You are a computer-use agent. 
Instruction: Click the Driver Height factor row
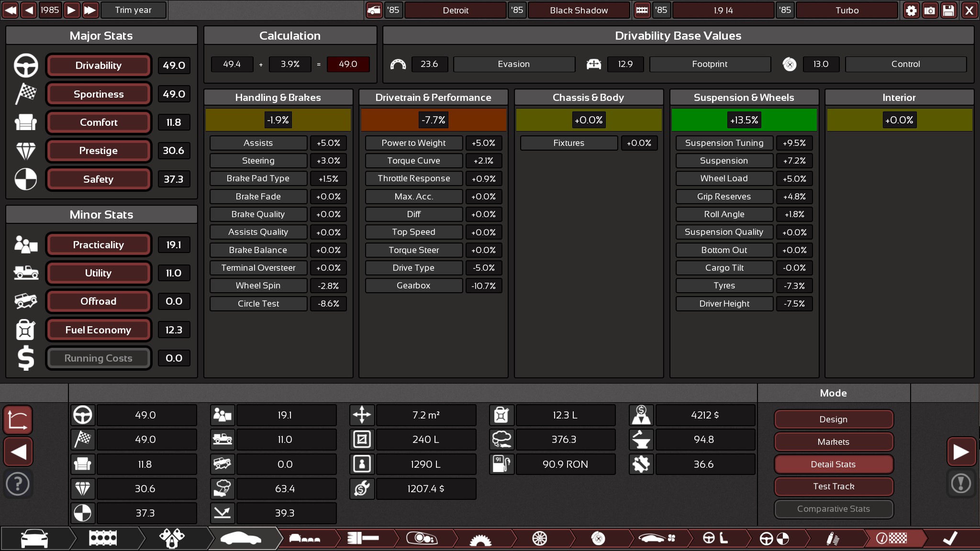pos(744,304)
